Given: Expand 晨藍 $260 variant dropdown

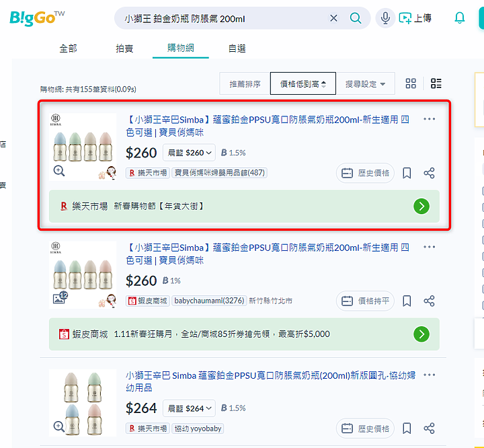Looking at the screenshot, I should (x=189, y=153).
